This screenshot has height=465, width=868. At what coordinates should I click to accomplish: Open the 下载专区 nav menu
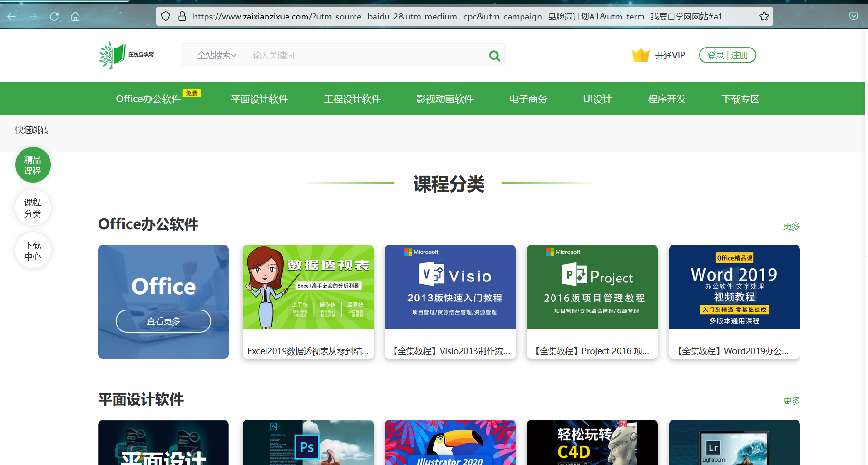coord(740,99)
